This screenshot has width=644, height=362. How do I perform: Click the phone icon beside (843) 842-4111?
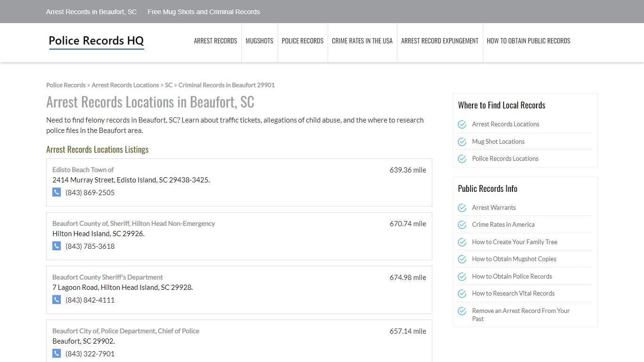[57, 300]
